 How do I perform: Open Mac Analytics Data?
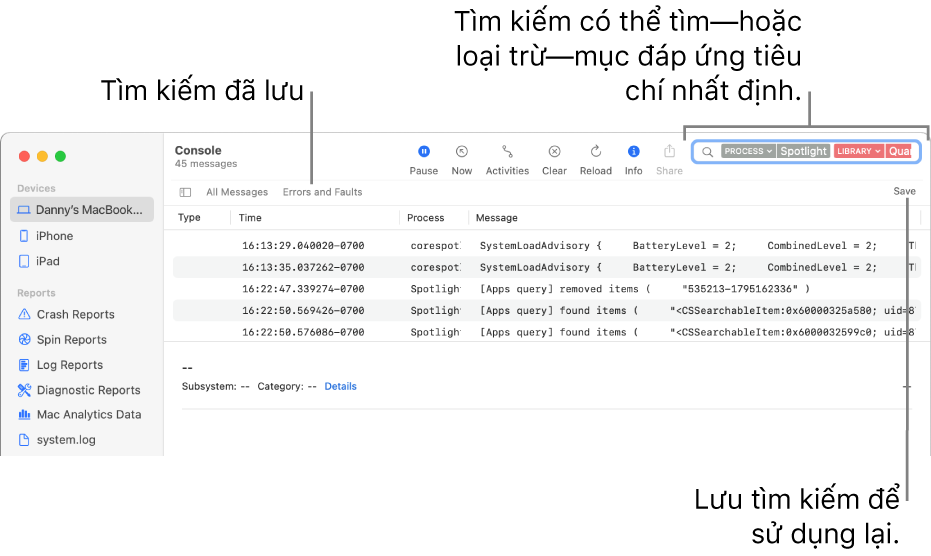click(x=82, y=415)
